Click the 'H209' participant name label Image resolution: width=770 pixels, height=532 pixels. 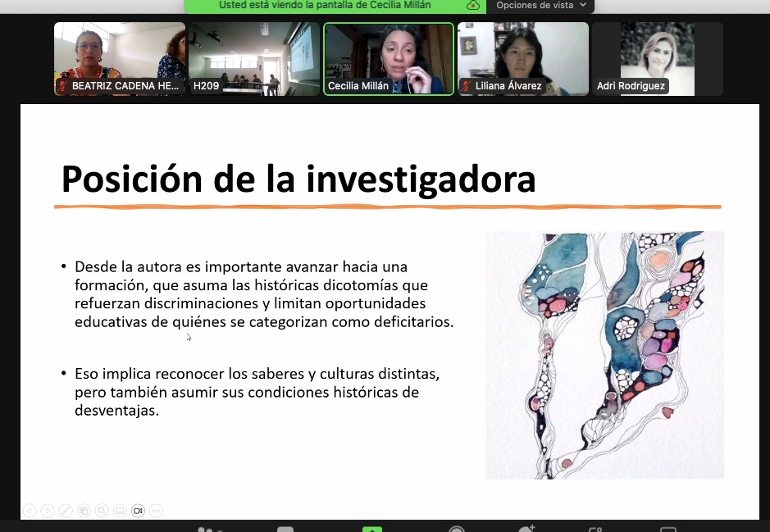pyautogui.click(x=207, y=86)
